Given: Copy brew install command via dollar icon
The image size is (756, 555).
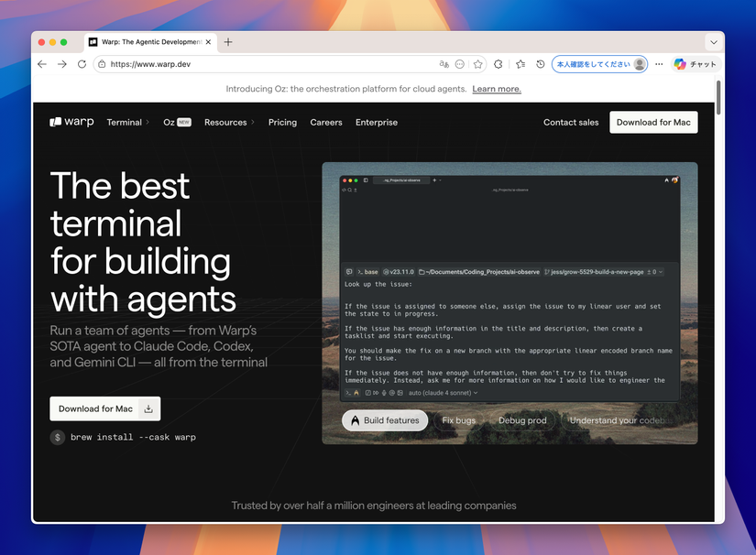Looking at the screenshot, I should point(58,437).
